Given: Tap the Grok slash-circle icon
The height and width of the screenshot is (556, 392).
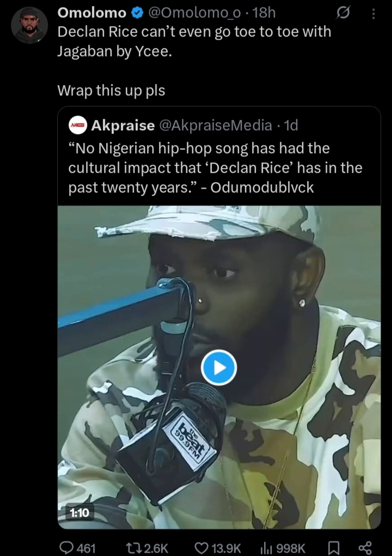Looking at the screenshot, I should tap(343, 13).
